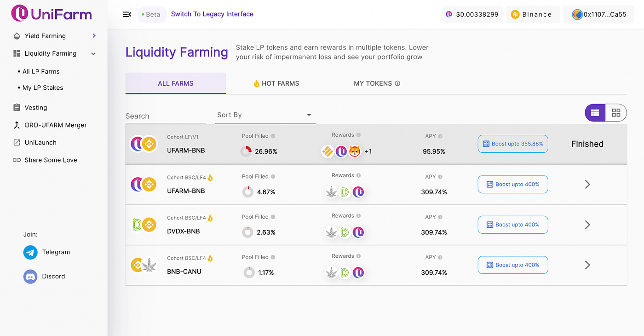
Task: Click the Discord join link text
Action: click(53, 276)
